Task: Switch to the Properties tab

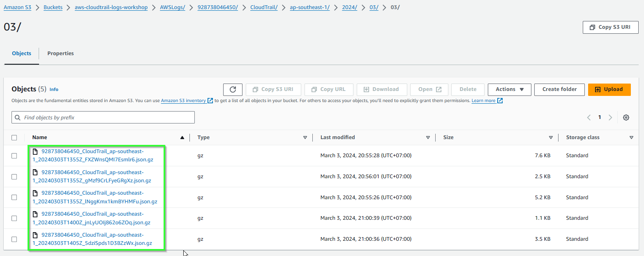Action: coord(60,54)
